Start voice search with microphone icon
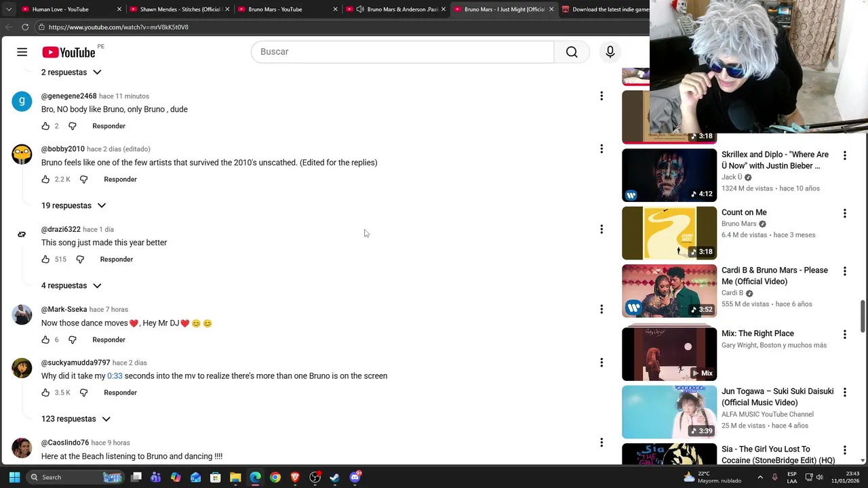Image resolution: width=868 pixels, height=488 pixels. [610, 52]
